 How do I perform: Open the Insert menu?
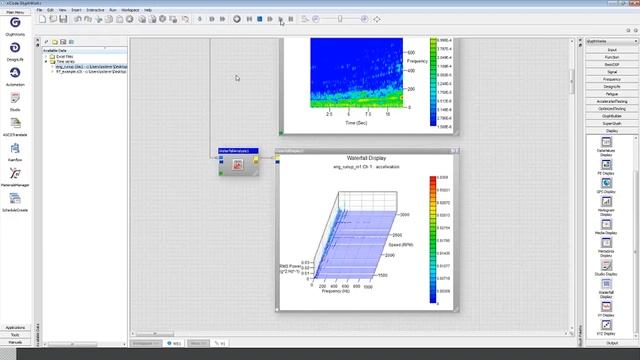[76, 10]
